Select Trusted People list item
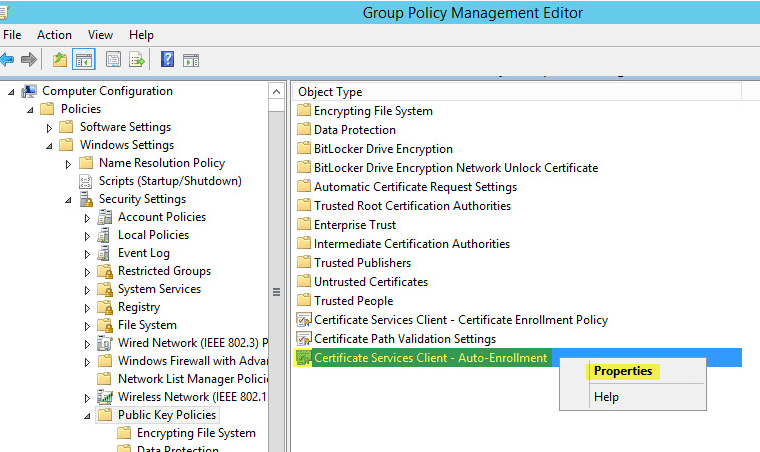This screenshot has width=760, height=452. 353,301
